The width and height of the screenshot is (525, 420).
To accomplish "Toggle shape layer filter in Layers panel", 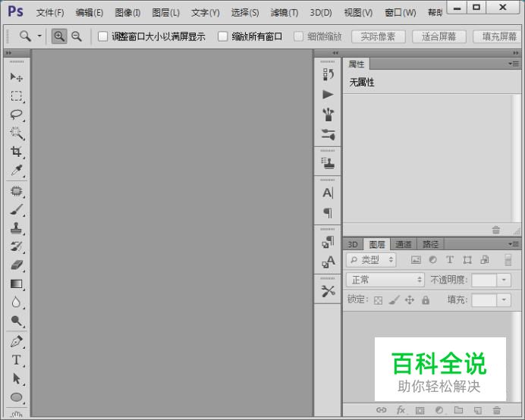I will [467, 260].
